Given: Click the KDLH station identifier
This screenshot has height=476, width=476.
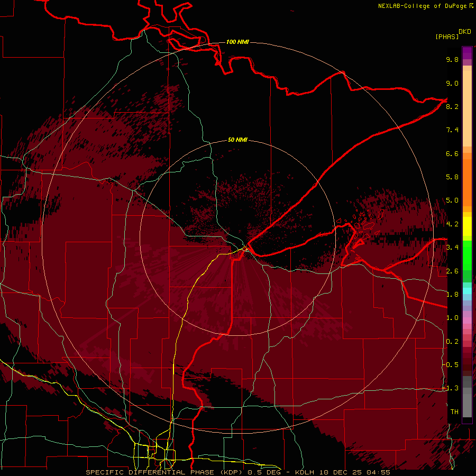Looking at the screenshot, I should click(x=305, y=472).
